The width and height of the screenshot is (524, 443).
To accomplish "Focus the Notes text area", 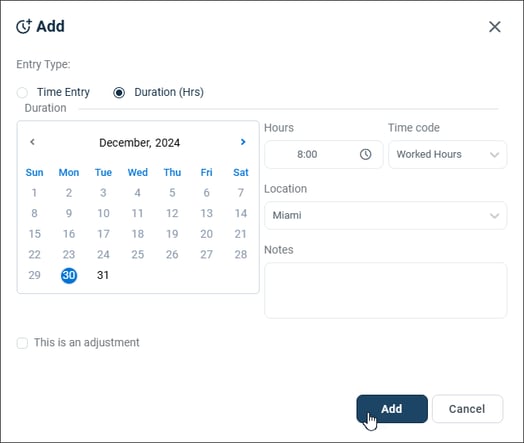I will pos(385,291).
